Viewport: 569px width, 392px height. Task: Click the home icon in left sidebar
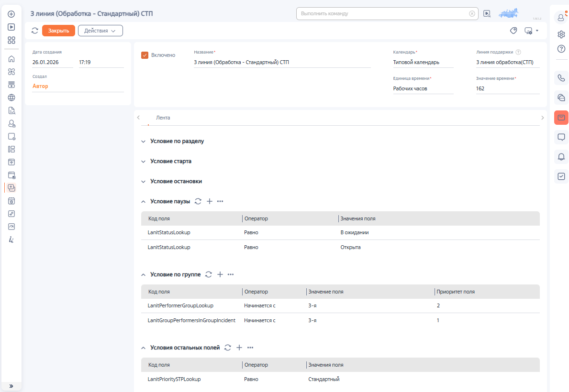pyautogui.click(x=11, y=59)
